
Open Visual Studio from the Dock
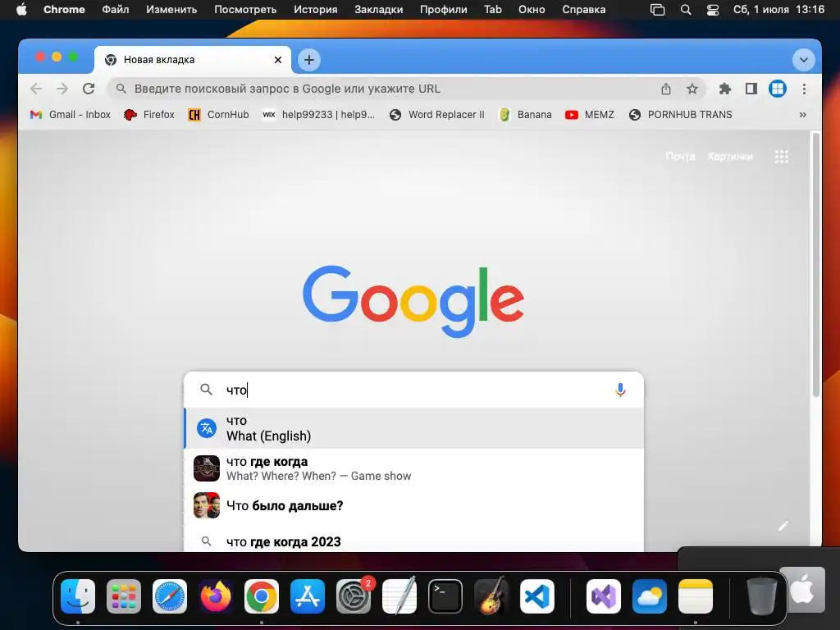pos(604,596)
